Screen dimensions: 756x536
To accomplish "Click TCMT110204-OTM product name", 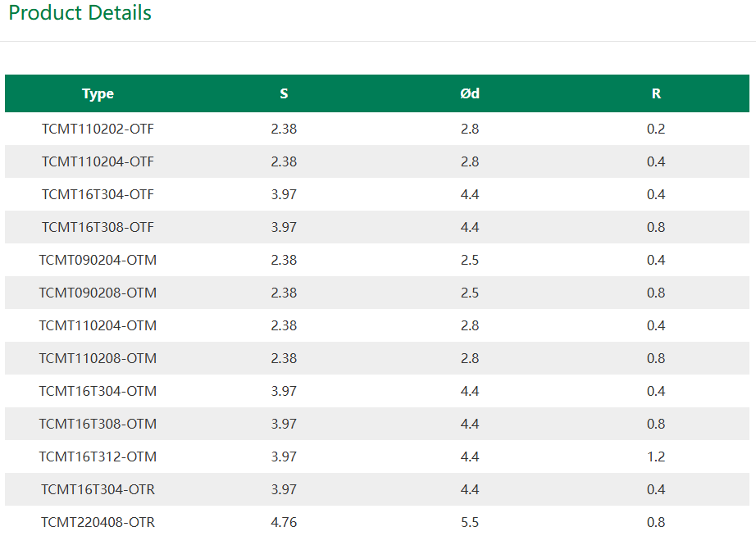I will (x=98, y=325).
